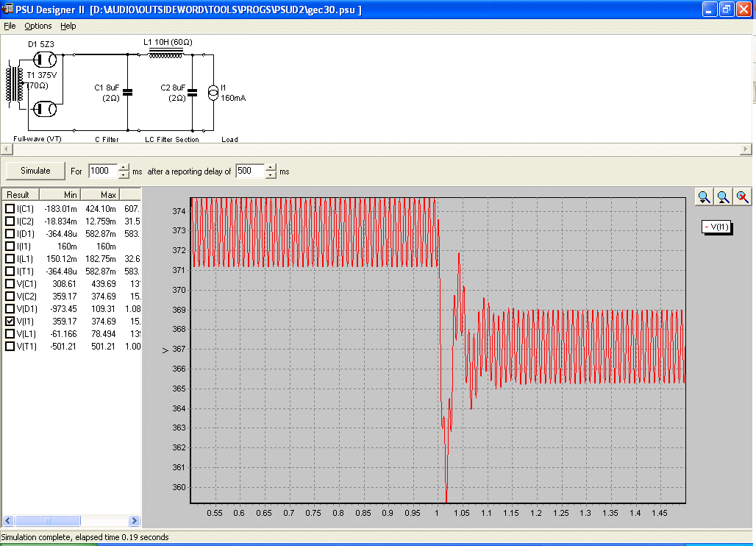Viewport: 756px width, 546px height.
Task: Reset zoom with the red-X magnifier
Action: coord(742,196)
